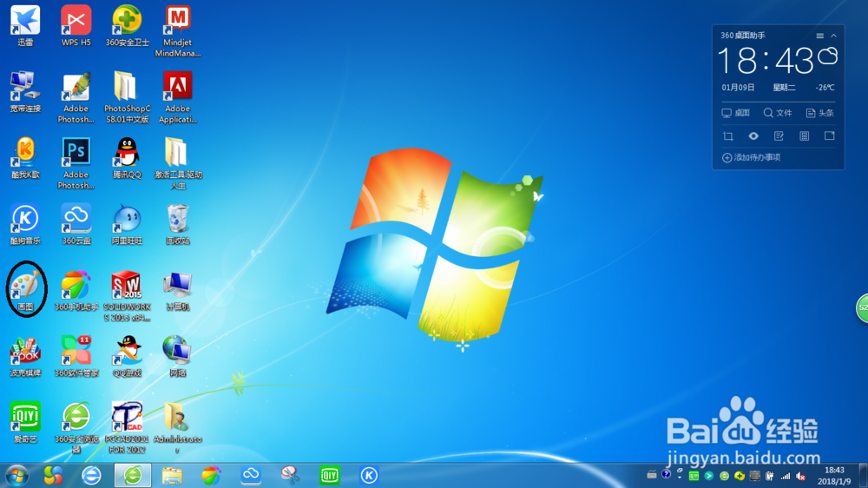Select the 360软件管家 desktop icon
The width and height of the screenshot is (868, 488).
(x=76, y=356)
